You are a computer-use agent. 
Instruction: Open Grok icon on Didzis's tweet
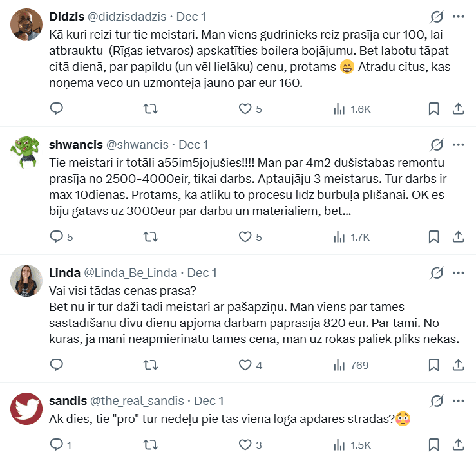[436, 16]
